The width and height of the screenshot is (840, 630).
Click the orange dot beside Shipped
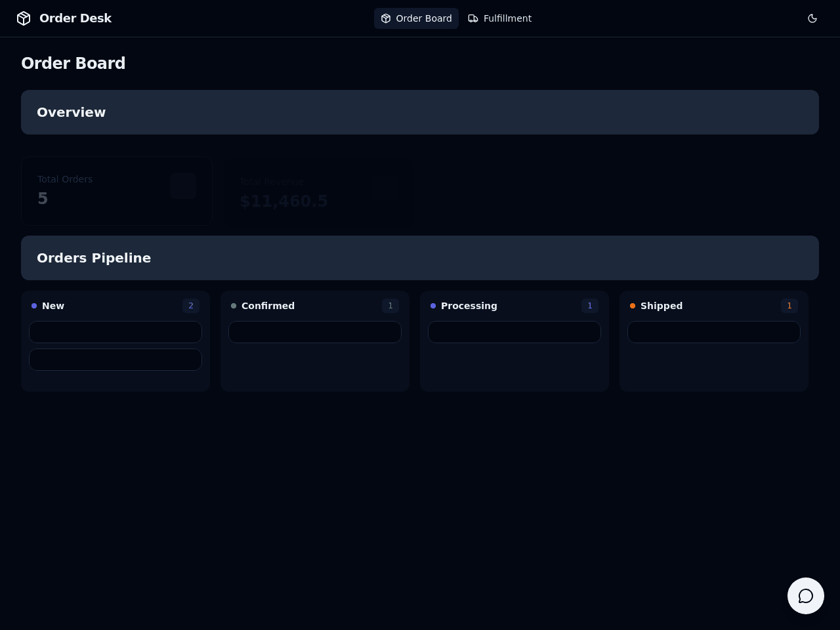[x=633, y=306]
